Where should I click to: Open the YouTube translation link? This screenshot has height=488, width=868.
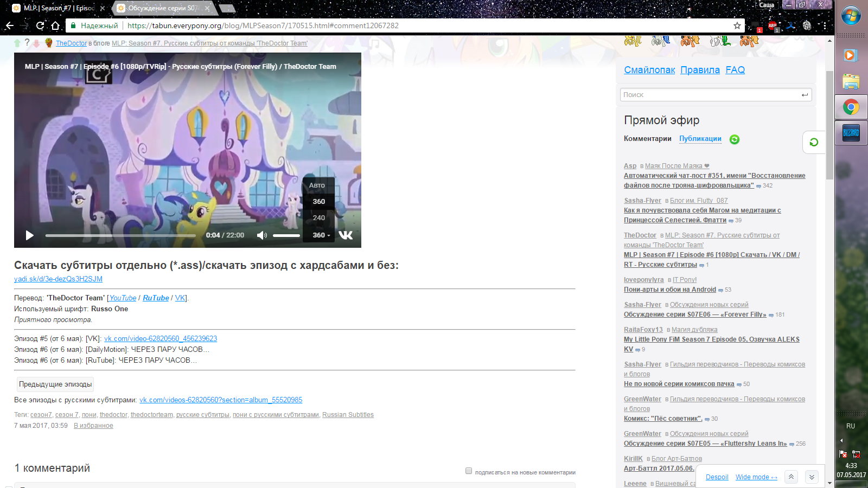click(123, 298)
